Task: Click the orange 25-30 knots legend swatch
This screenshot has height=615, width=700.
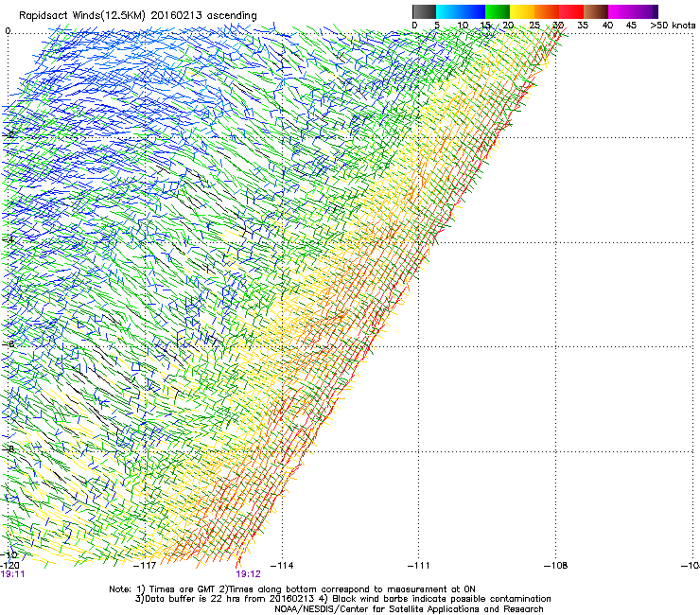Action: [x=547, y=11]
